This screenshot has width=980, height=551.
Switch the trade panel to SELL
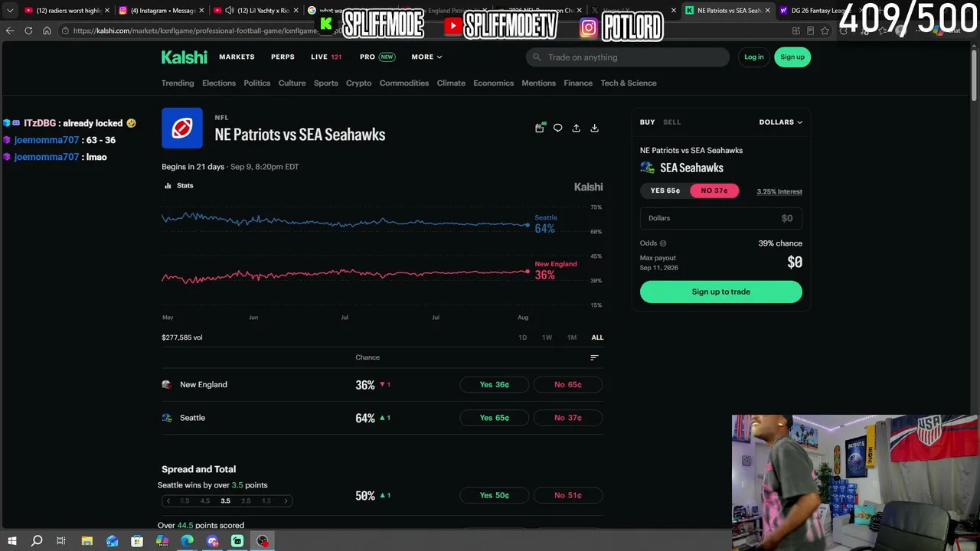pyautogui.click(x=671, y=122)
